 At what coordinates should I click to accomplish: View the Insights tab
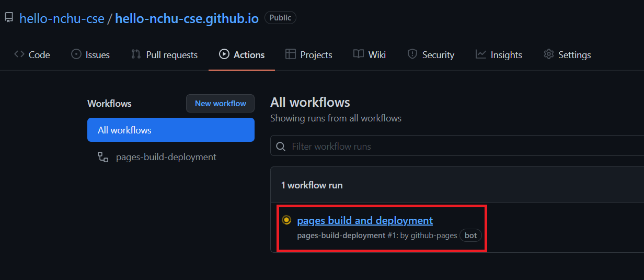[499, 54]
